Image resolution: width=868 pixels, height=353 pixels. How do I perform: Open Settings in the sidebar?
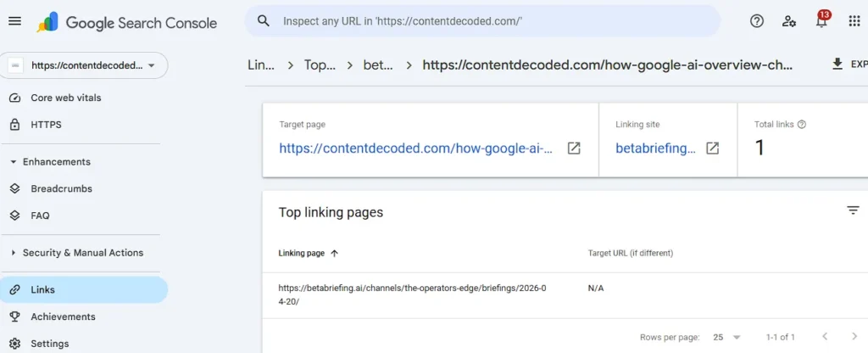tap(50, 344)
